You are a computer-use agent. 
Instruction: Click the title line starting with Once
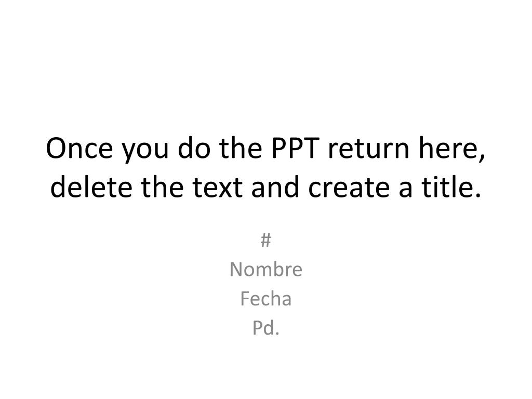pyautogui.click(x=265, y=149)
